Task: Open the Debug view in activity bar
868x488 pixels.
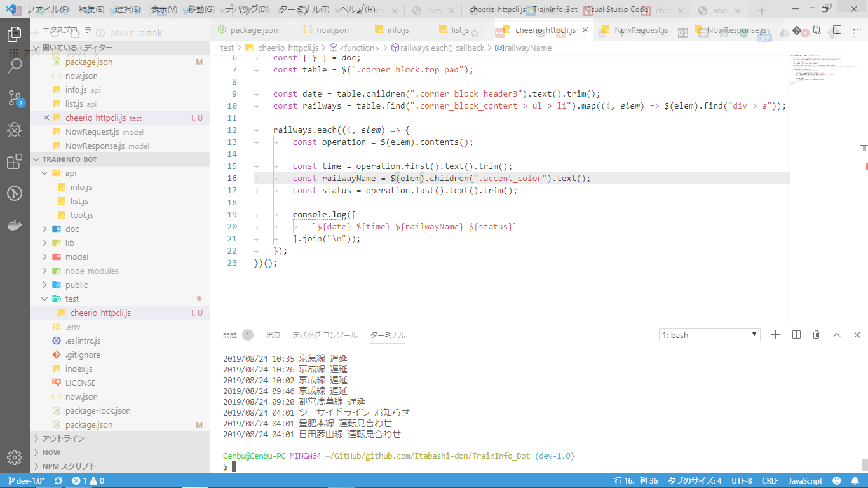Action: 15,130
